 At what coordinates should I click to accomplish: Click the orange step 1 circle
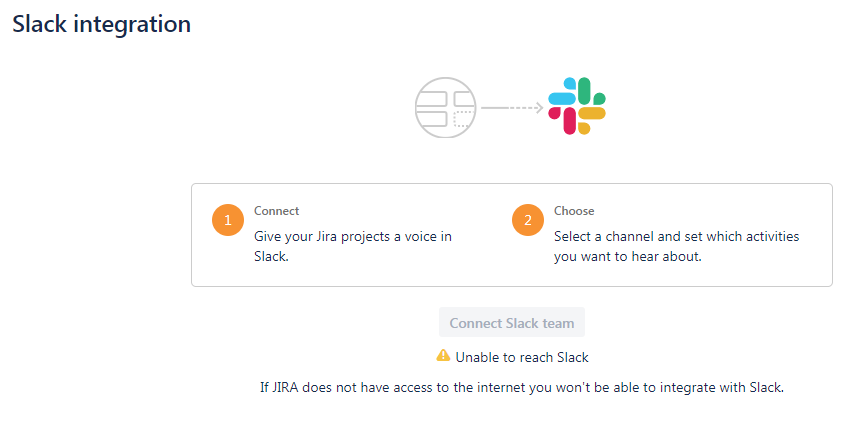coord(228,220)
